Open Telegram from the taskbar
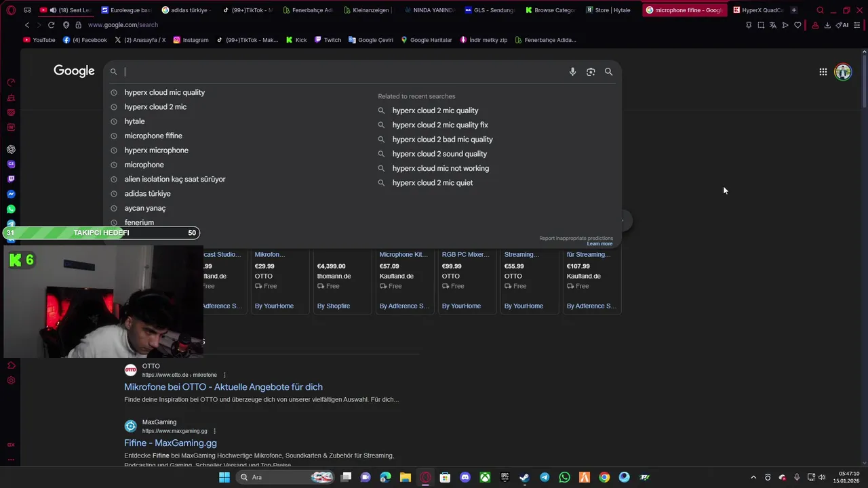868x488 pixels. pyautogui.click(x=545, y=477)
